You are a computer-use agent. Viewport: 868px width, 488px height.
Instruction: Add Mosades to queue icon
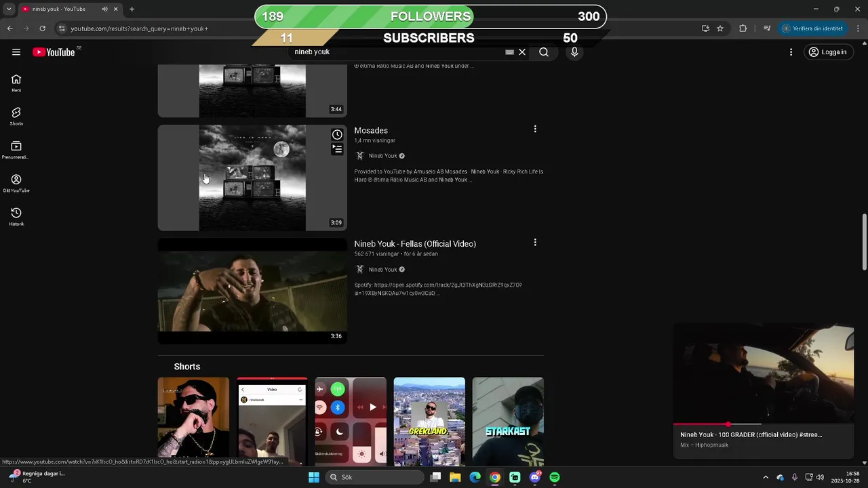pyautogui.click(x=337, y=149)
